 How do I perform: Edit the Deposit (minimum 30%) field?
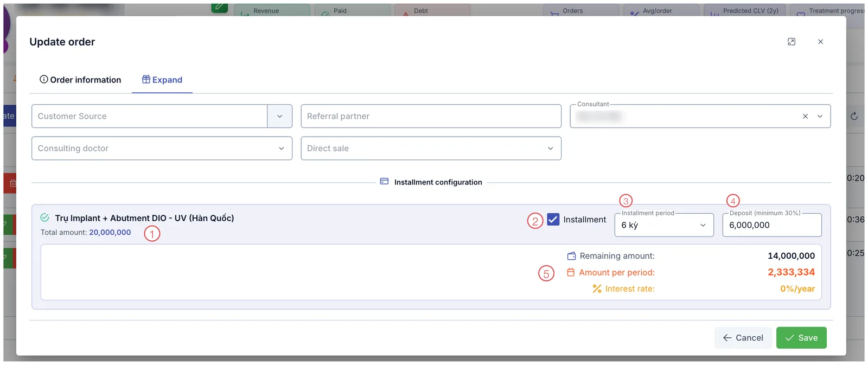(772, 225)
